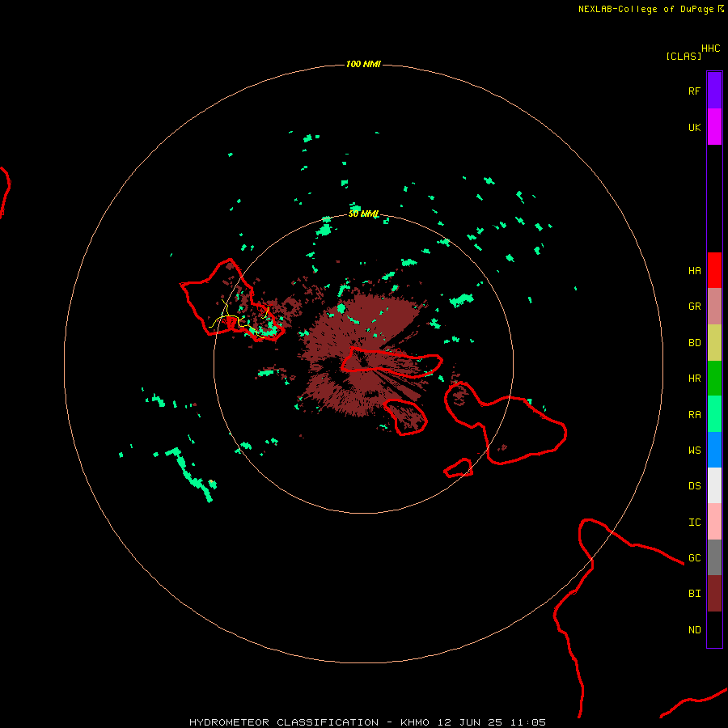Click the gray GC legend swatch
The width and height of the screenshot is (728, 728).
coord(714,557)
